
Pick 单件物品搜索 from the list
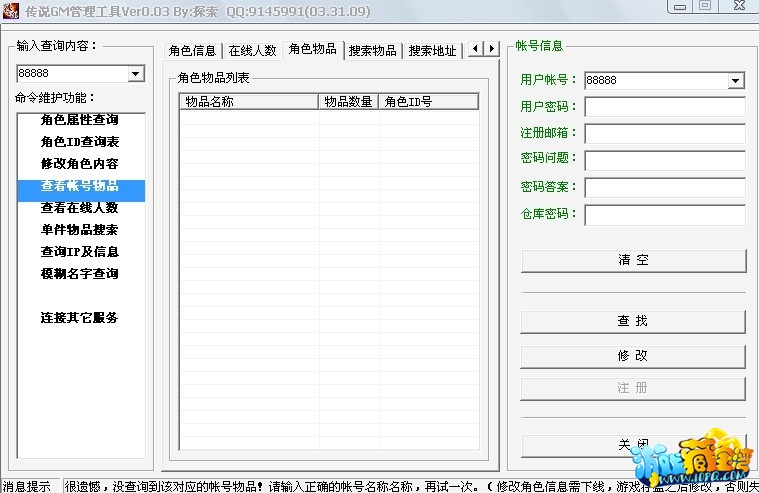(79, 230)
